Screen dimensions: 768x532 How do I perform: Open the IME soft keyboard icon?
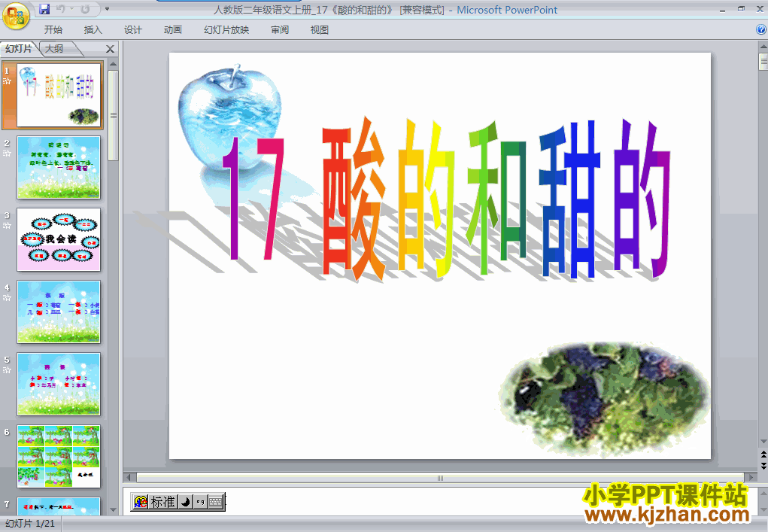pos(216,502)
